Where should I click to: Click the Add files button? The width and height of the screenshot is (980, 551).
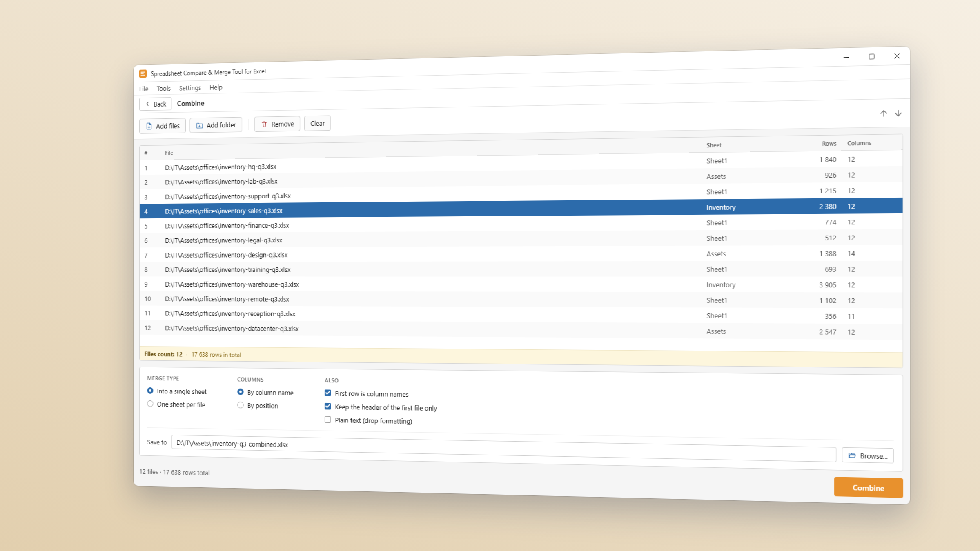pos(163,126)
